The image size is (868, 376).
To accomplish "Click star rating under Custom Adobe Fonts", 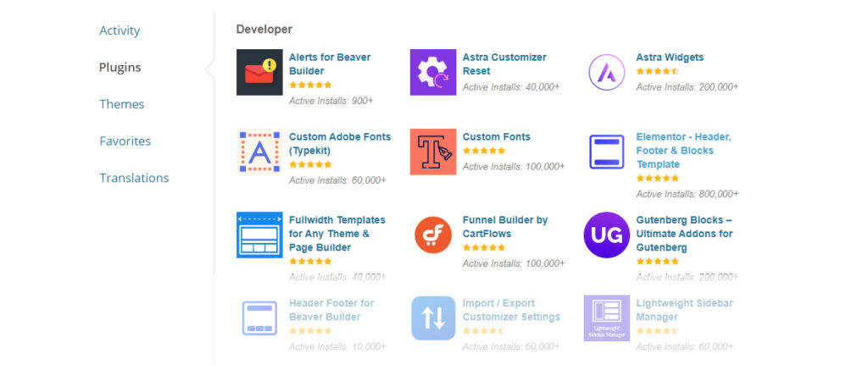I will click(x=310, y=164).
